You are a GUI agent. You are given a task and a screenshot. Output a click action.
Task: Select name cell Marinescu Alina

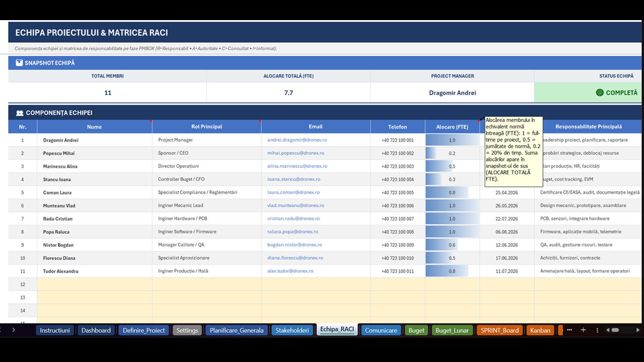pyautogui.click(x=95, y=166)
